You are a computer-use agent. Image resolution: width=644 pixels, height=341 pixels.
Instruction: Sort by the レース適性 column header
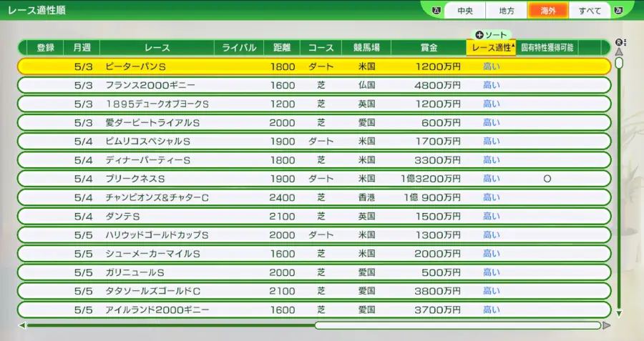[491, 48]
